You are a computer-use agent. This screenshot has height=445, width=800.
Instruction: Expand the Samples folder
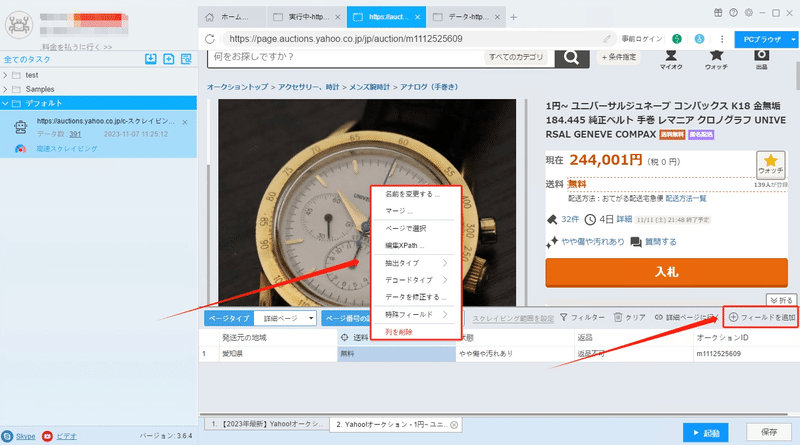(5, 89)
